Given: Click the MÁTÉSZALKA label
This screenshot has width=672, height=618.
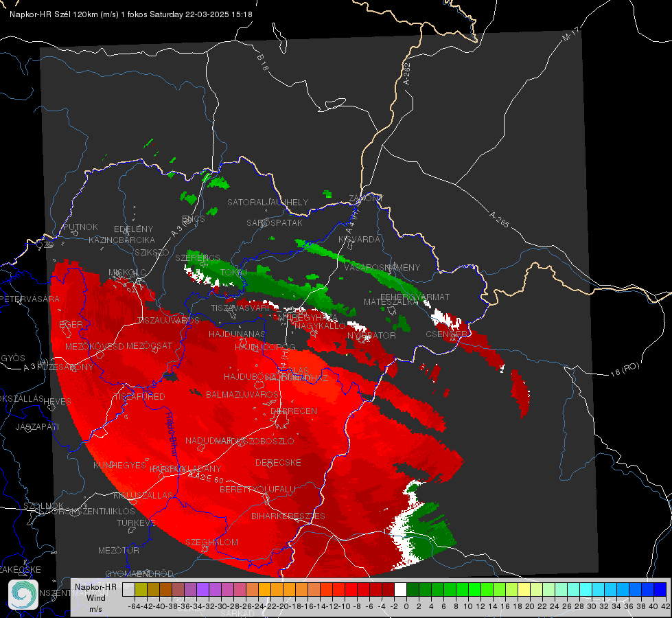Looking at the screenshot, I should pyautogui.click(x=391, y=302).
